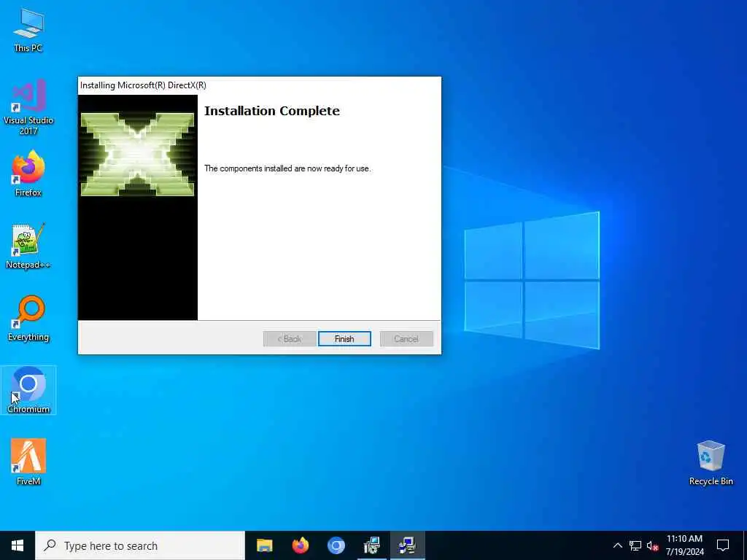The height and width of the screenshot is (560, 747).
Task: Focus the taskbar search box
Action: click(x=140, y=545)
